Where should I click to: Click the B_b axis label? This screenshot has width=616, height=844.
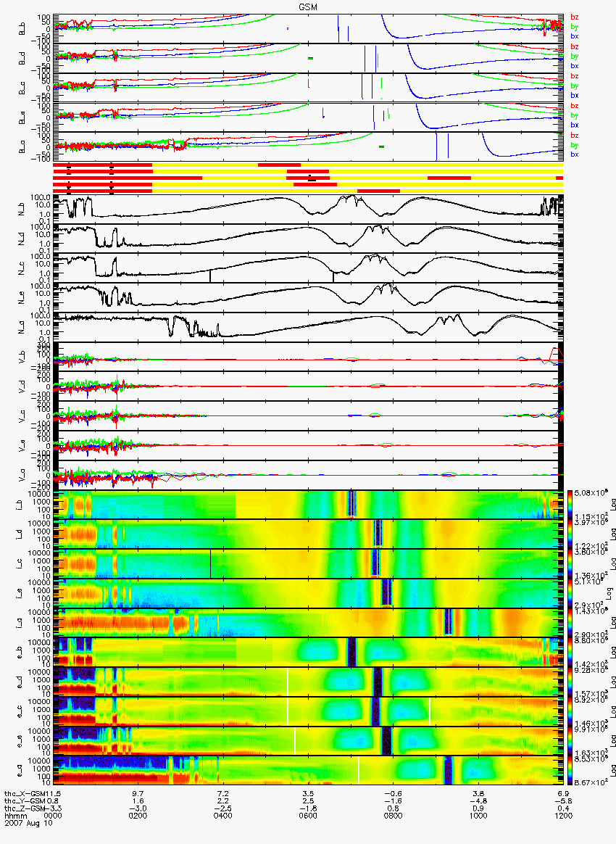click(22, 28)
